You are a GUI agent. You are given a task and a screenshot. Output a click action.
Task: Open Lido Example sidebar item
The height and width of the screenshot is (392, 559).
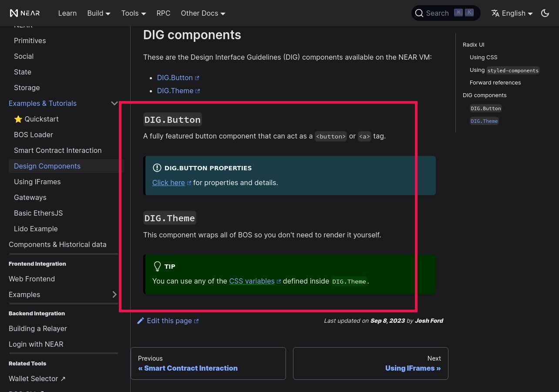[x=36, y=229]
